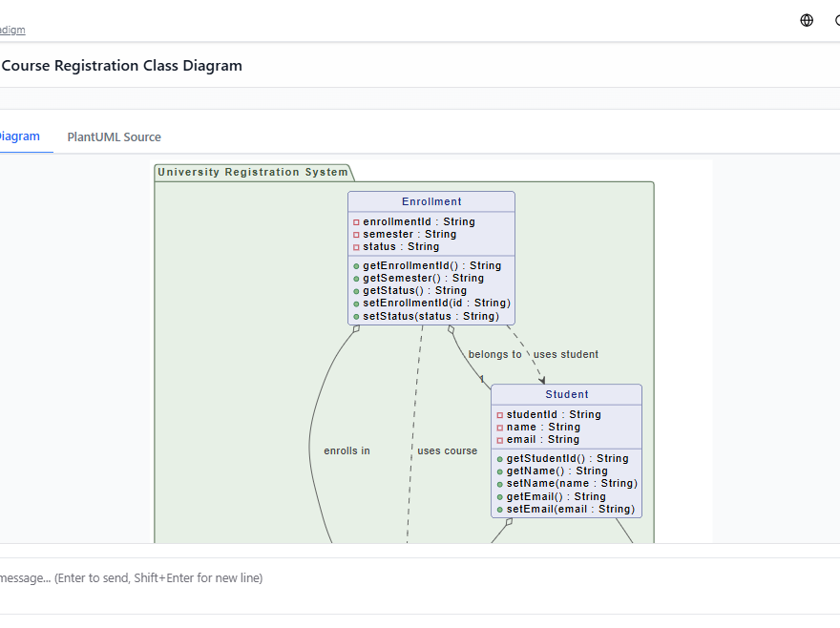Select the Enrollment class title bar
The height and width of the screenshot is (628, 840).
(430, 200)
